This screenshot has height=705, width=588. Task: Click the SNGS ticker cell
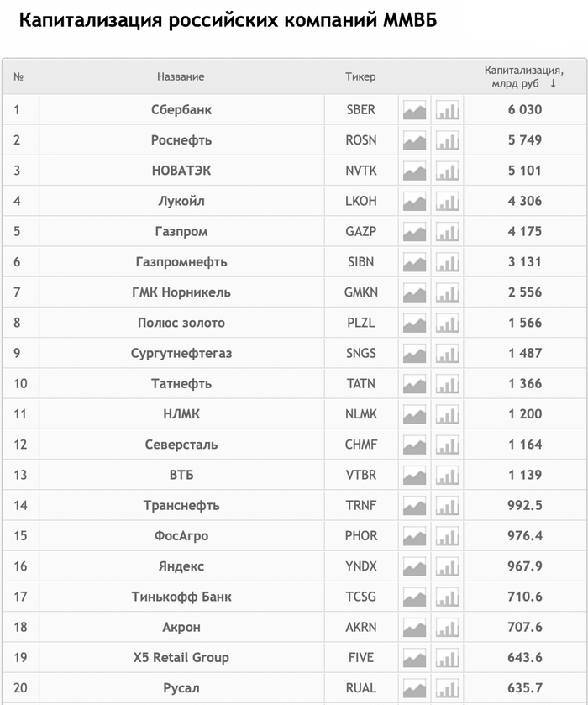tap(360, 353)
